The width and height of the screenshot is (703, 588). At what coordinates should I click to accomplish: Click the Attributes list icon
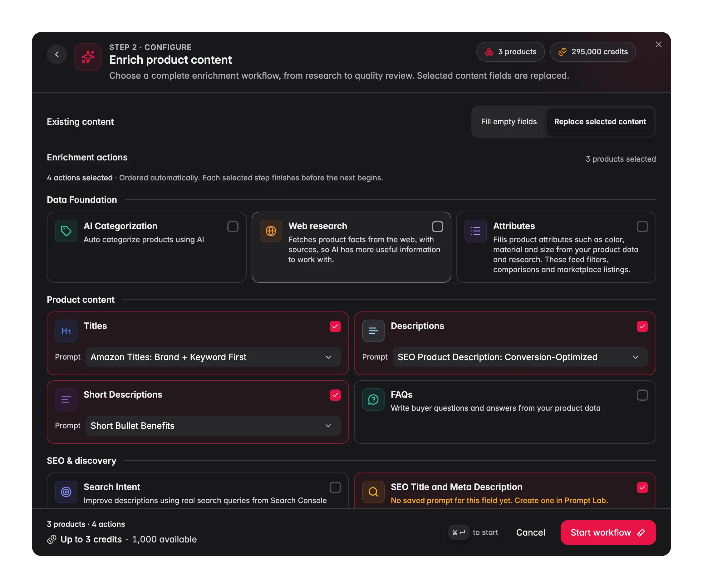click(475, 231)
